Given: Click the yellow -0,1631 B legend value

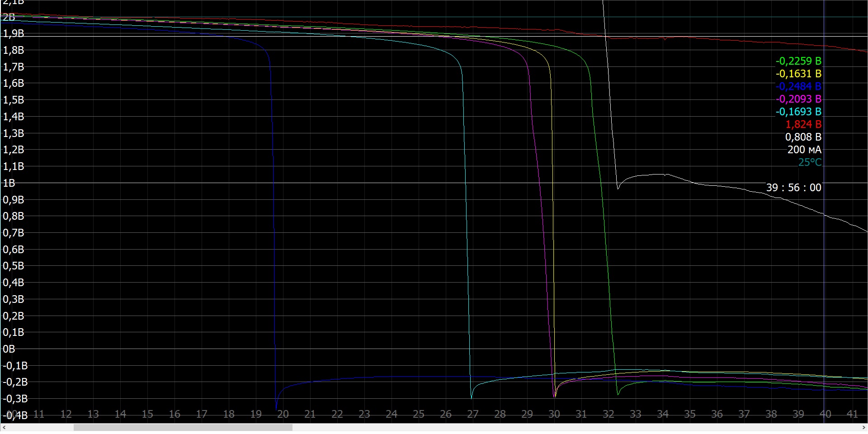Looking at the screenshot, I should 798,74.
